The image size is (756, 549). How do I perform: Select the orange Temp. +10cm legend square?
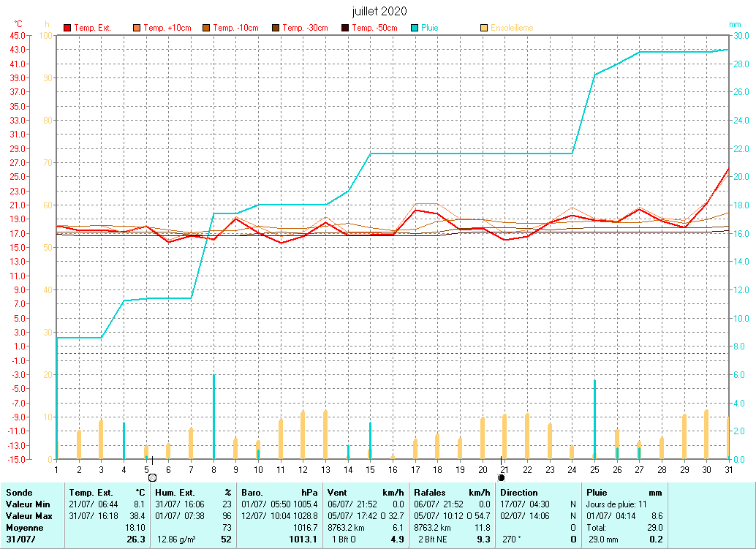[x=137, y=28]
